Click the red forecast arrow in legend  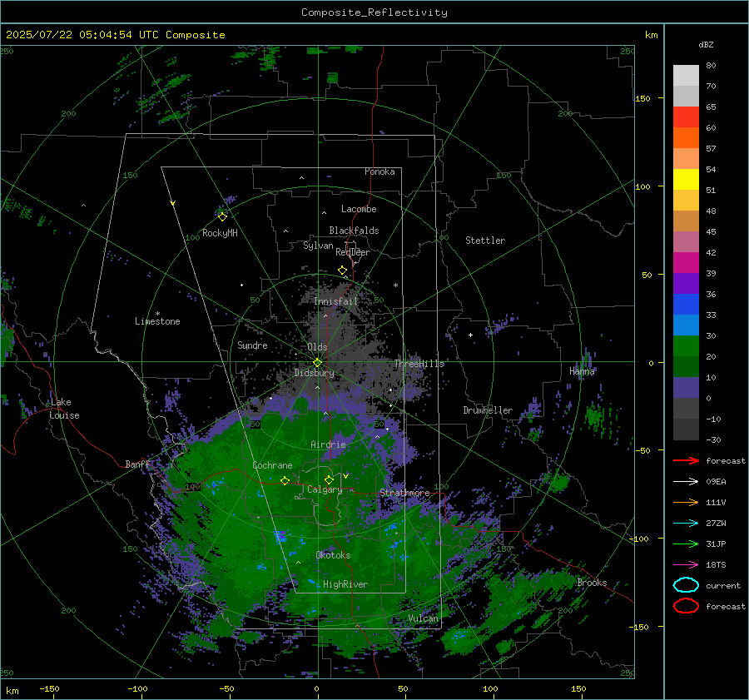686,460
